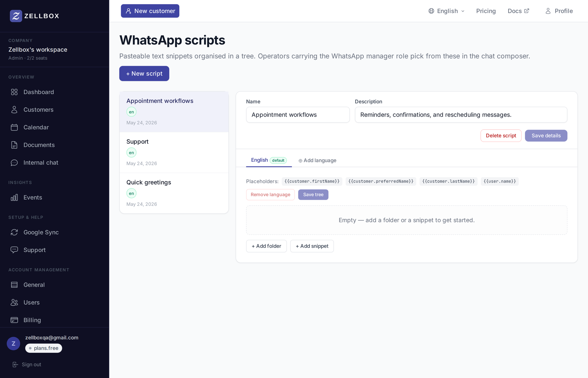Image resolution: width=588 pixels, height=378 pixels.
Task: Click the add-person icon in New customer button
Action: coord(128,11)
